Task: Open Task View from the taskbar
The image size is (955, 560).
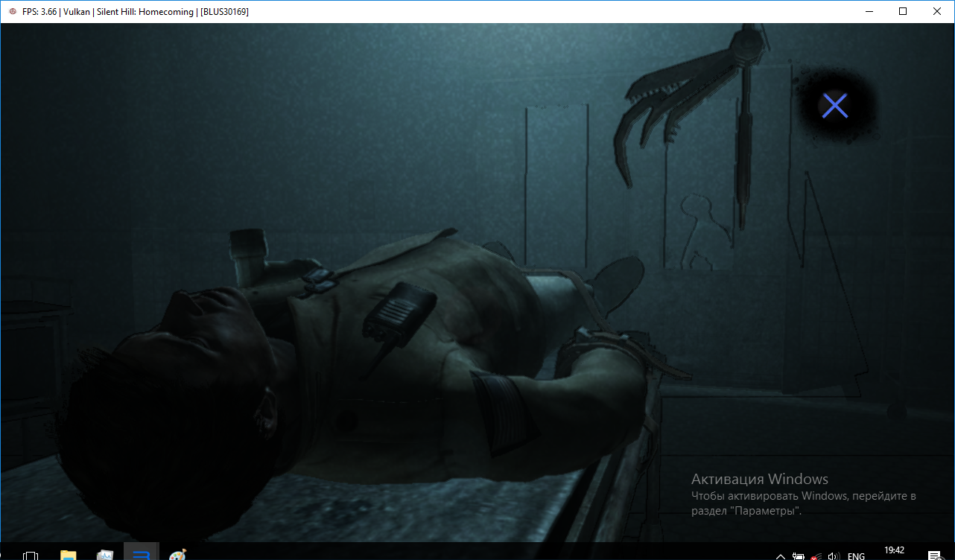Action: pos(31,555)
